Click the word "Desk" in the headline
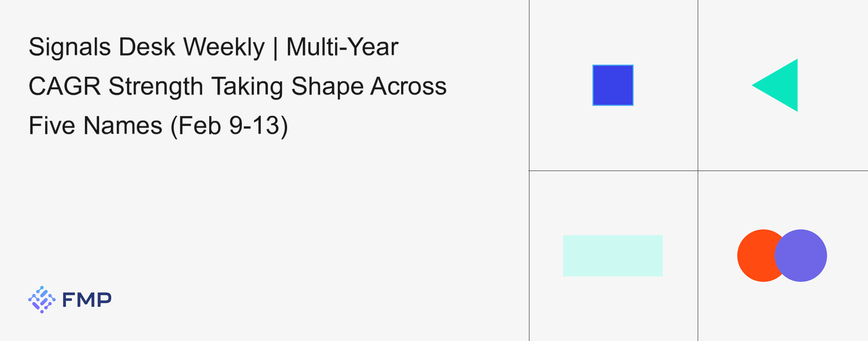The height and width of the screenshot is (341, 868). 147,47
